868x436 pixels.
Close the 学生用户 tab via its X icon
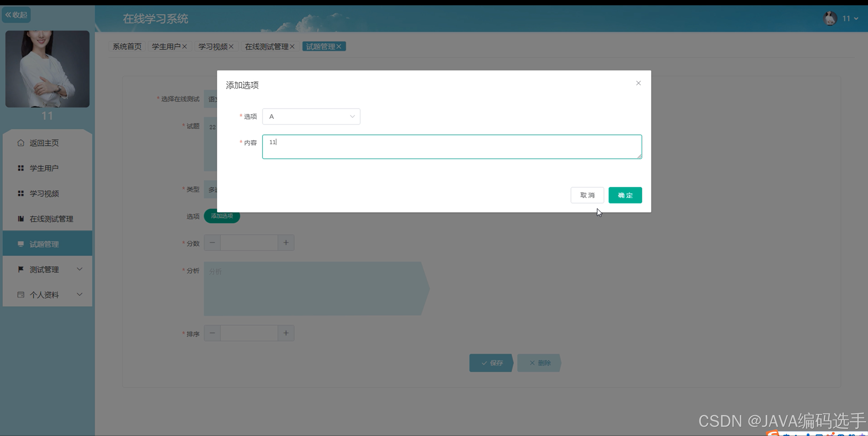[185, 46]
